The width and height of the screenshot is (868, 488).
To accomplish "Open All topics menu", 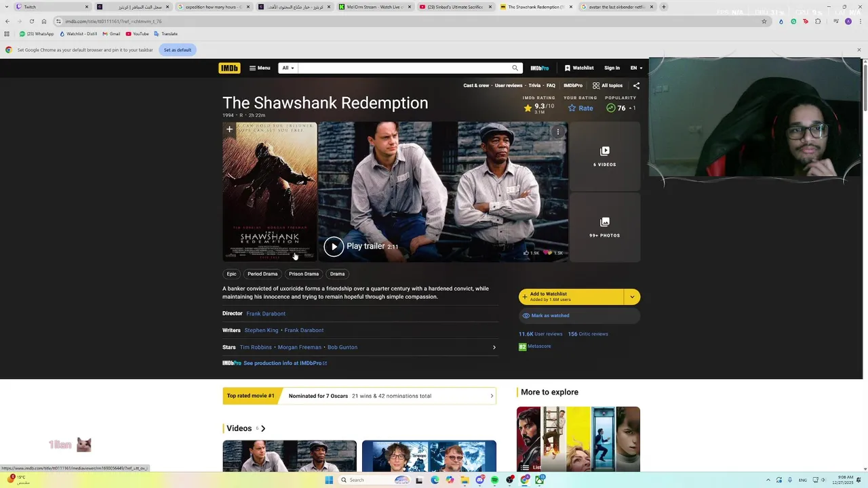I will [608, 85].
